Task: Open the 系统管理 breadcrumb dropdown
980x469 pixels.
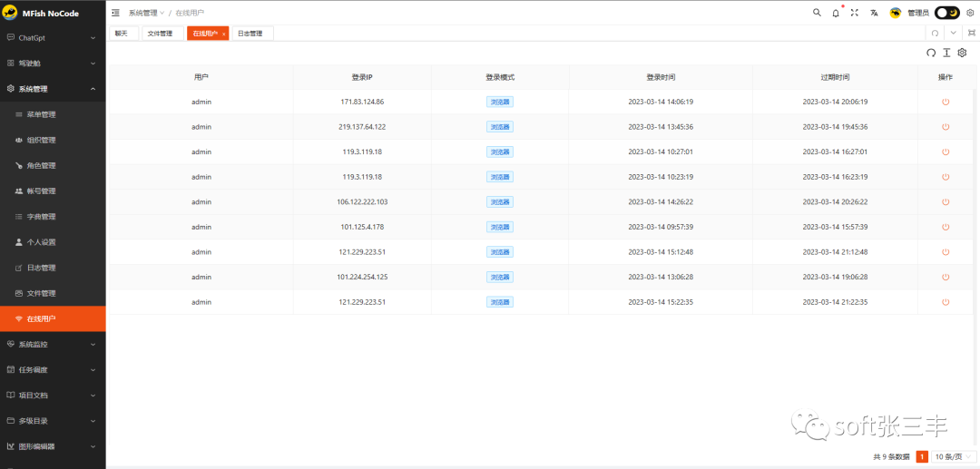Action: tap(146, 13)
